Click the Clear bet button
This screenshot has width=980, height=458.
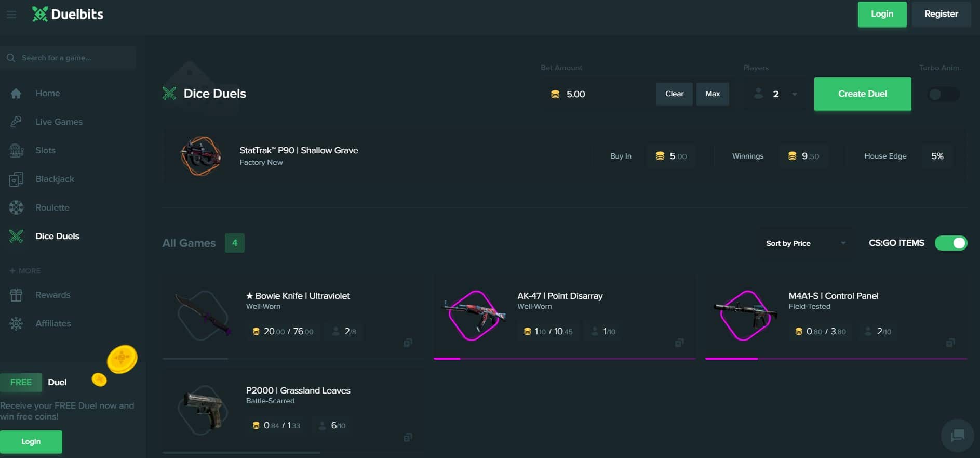674,94
